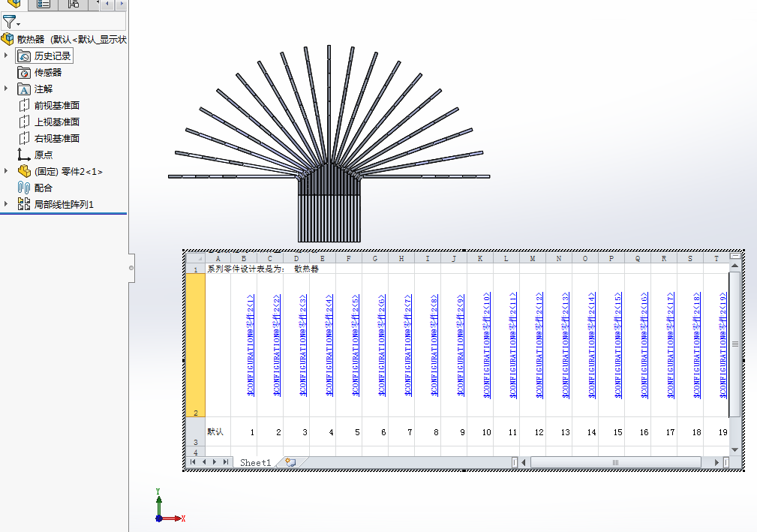Click the Y axis of the triad

[159, 502]
